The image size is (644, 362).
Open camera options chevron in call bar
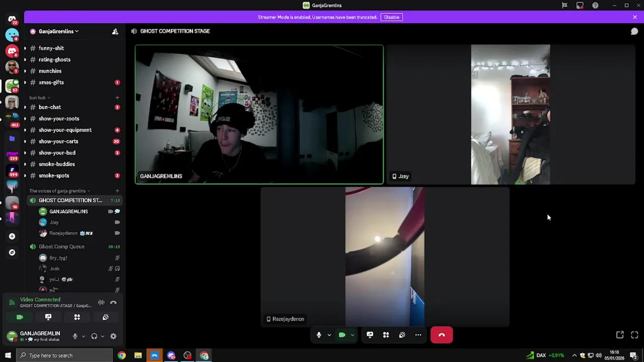[352, 335]
